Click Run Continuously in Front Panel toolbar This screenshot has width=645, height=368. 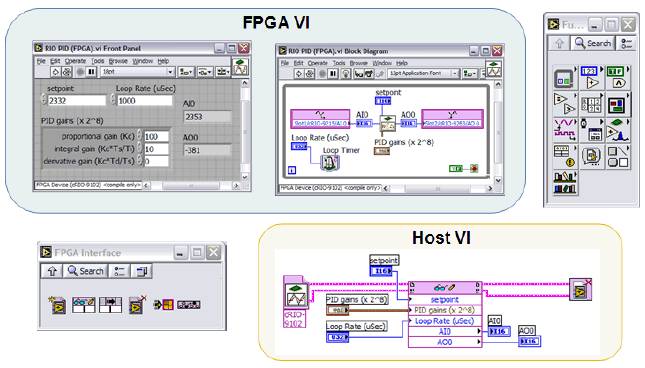coord(66,72)
